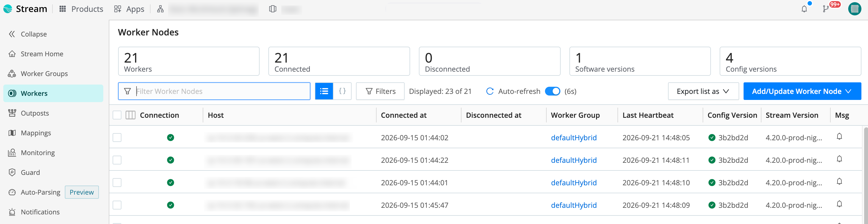
Task: Open the notifications bell in top bar
Action: click(x=804, y=9)
